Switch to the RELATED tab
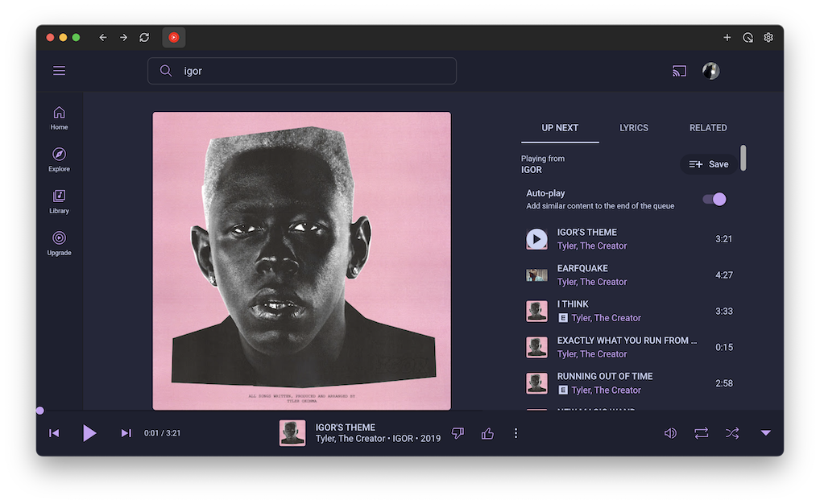 point(708,128)
